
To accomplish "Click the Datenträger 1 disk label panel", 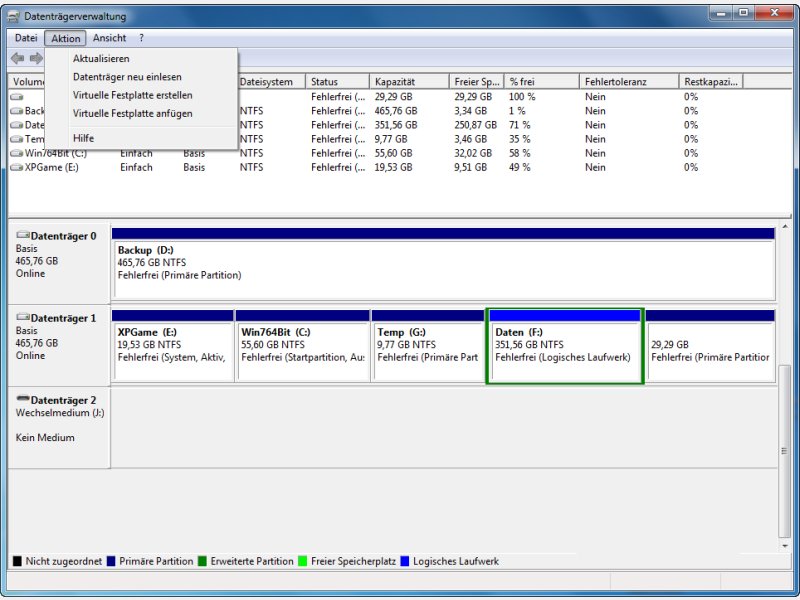I will (x=59, y=345).
